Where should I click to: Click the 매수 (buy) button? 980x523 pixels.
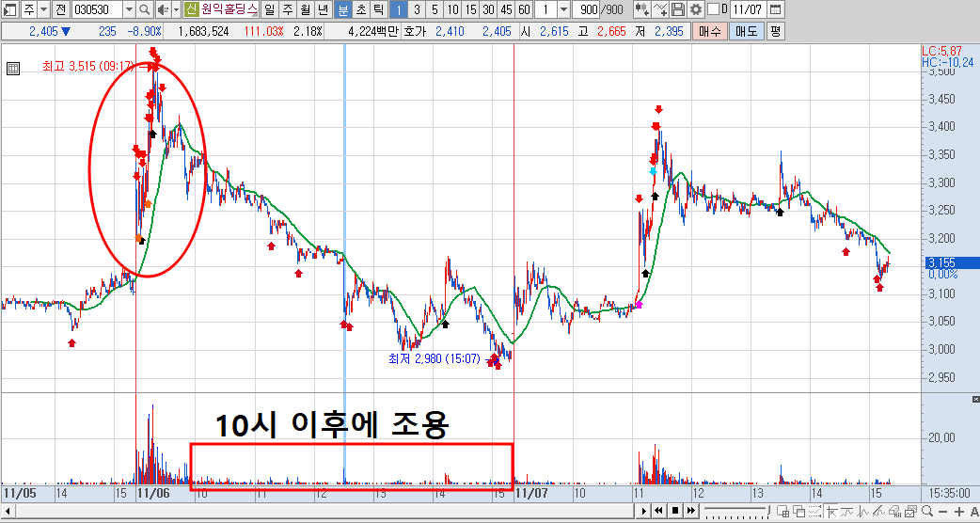(x=709, y=31)
